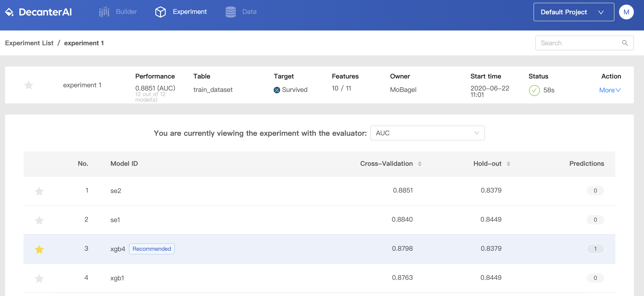This screenshot has height=296, width=644.
Task: Favorite the experiment 1 star
Action: point(29,85)
